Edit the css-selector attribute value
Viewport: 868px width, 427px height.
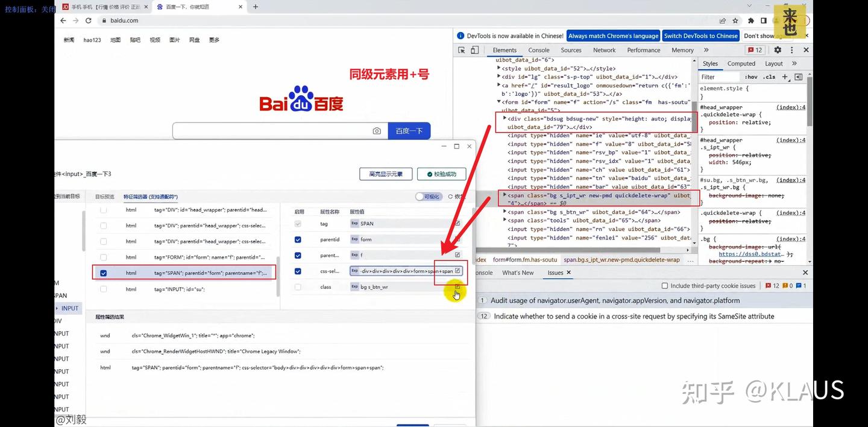(458, 271)
